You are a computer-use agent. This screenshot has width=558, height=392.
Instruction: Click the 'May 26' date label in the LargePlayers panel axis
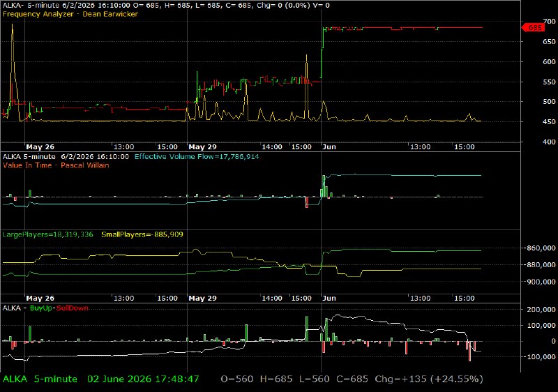pos(40,299)
